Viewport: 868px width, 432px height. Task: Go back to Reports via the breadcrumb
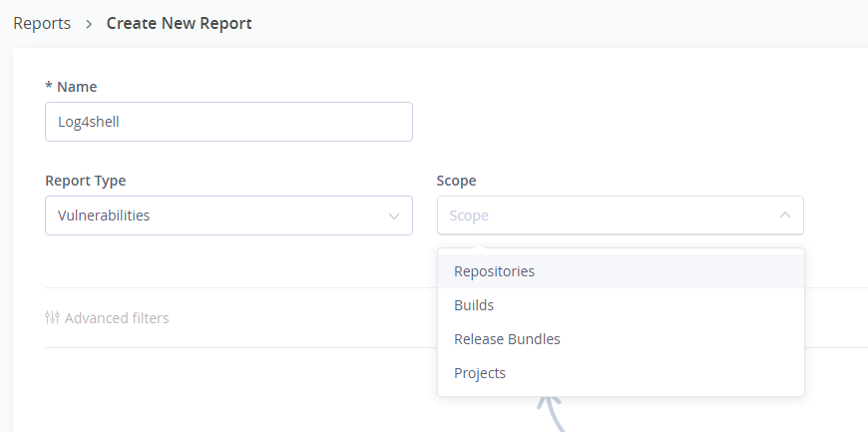point(42,24)
